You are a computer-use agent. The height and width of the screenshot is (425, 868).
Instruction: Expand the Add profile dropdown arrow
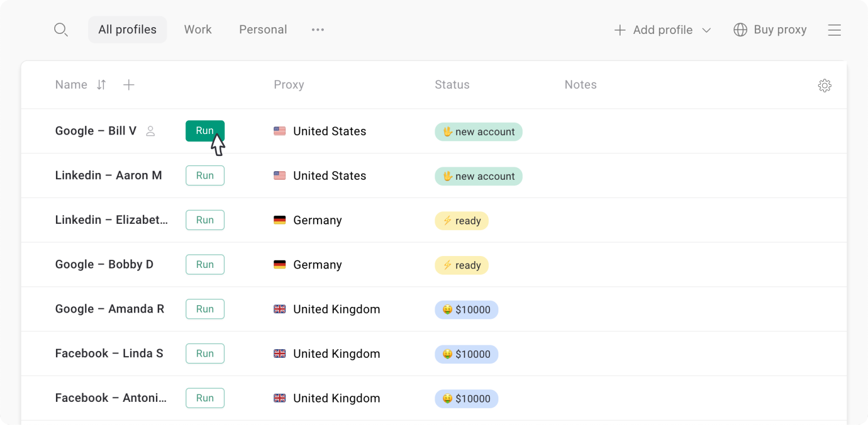coord(706,30)
